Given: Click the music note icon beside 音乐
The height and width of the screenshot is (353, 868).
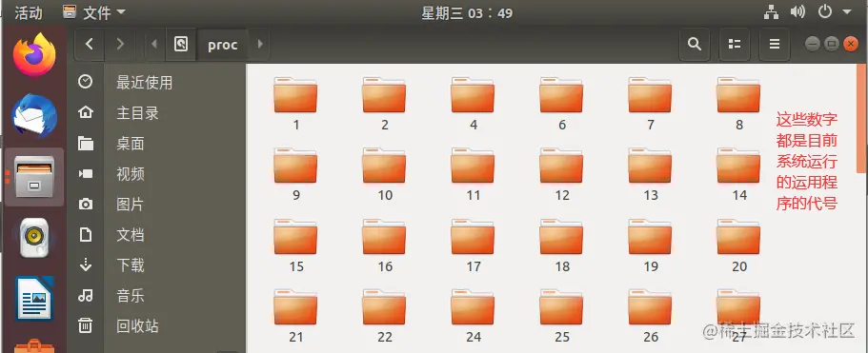Looking at the screenshot, I should pyautogui.click(x=85, y=296).
